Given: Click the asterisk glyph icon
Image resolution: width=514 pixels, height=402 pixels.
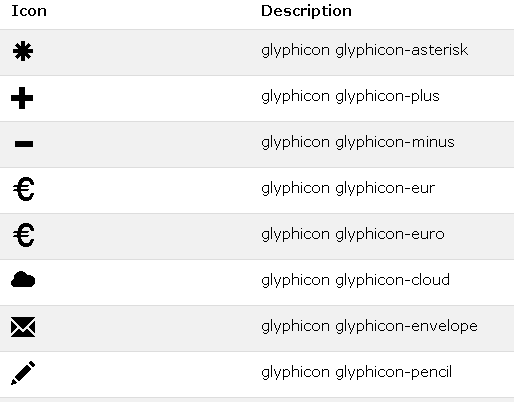Looking at the screenshot, I should [x=23, y=51].
